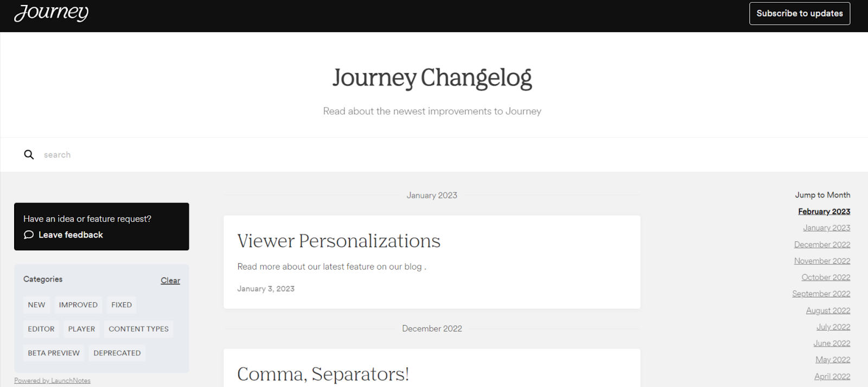Toggle the IMPROVED category filter
This screenshot has width=868, height=387.
pos(78,304)
